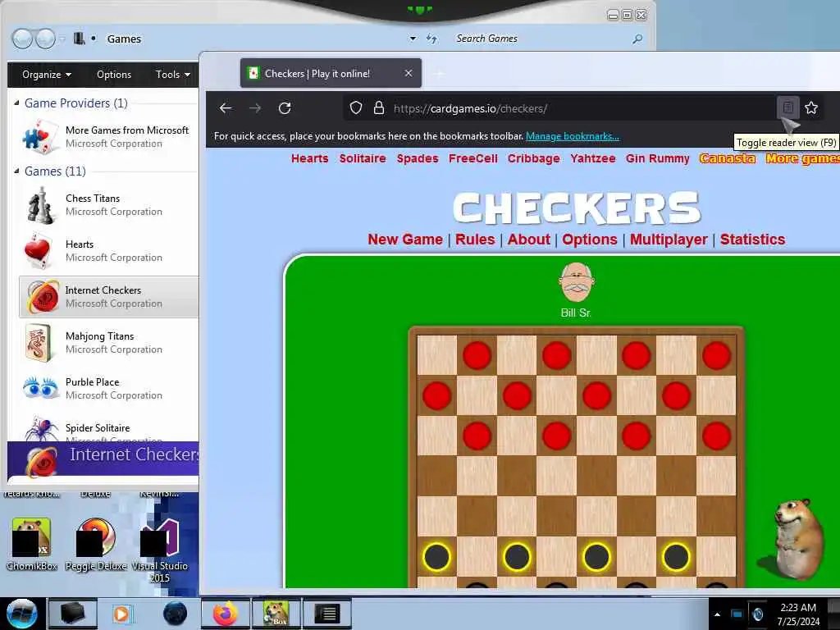Click the search magnifier in Games window
This screenshot has height=630, width=840.
(637, 39)
